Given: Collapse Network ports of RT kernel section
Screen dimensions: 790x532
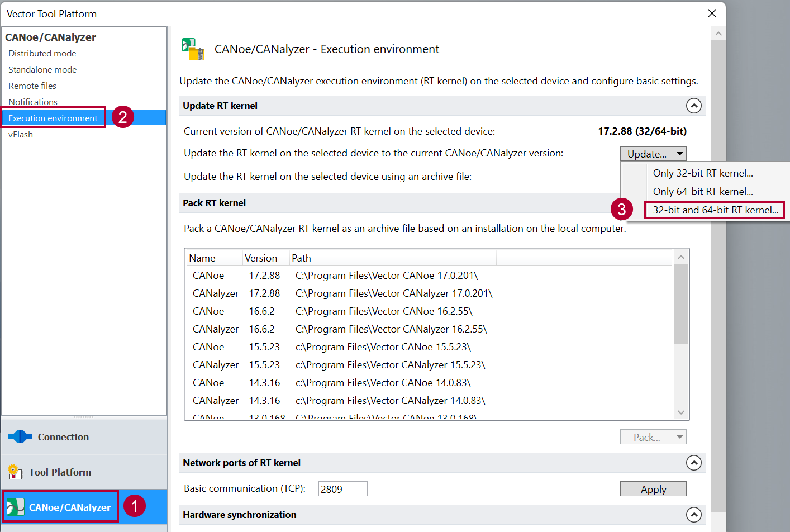Looking at the screenshot, I should point(693,463).
